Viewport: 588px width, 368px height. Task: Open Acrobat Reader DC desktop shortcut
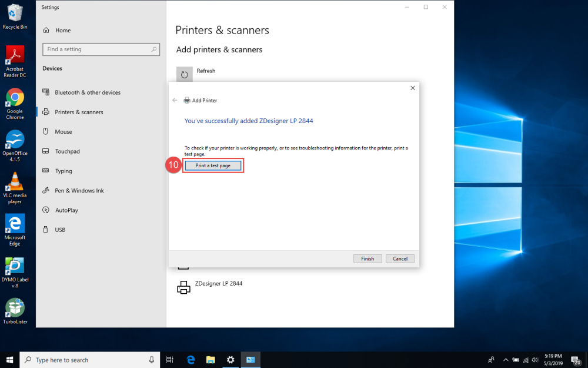15,61
